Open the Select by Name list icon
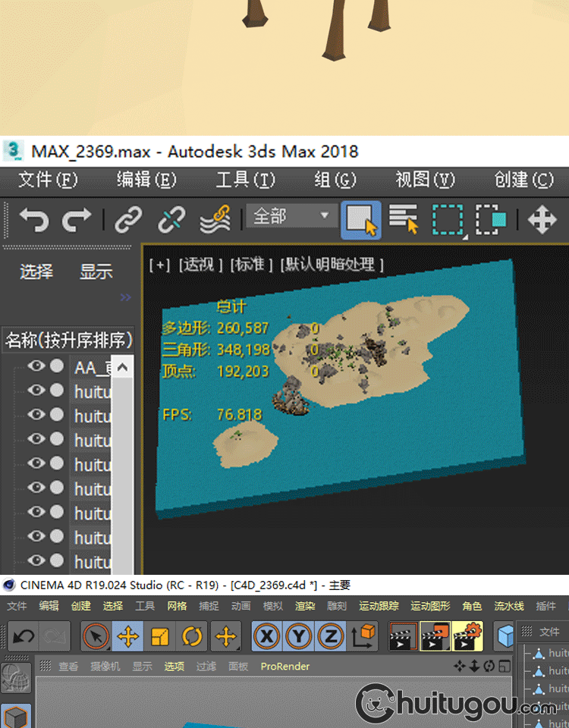This screenshot has width=569, height=728. 404,220
